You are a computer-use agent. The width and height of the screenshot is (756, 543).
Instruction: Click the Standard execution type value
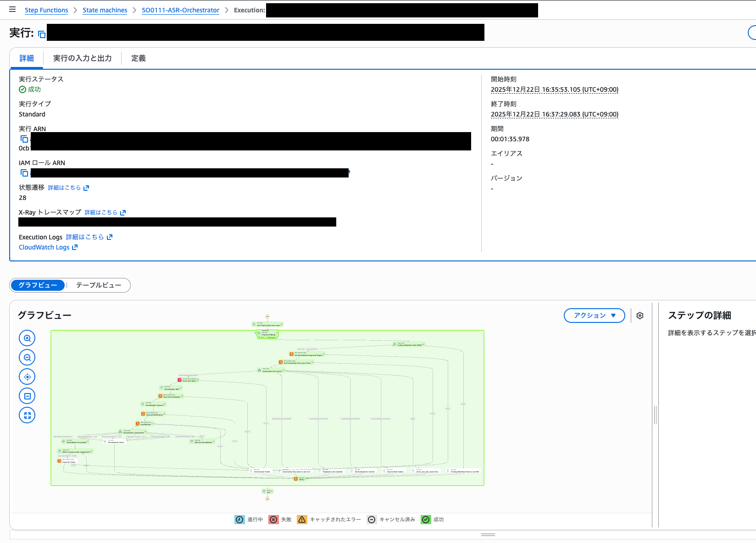(32, 114)
